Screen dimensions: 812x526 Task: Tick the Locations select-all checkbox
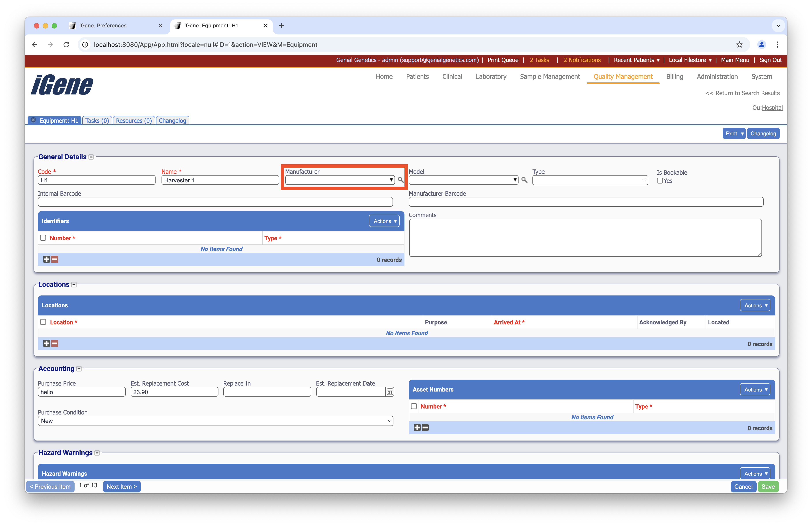tap(43, 322)
